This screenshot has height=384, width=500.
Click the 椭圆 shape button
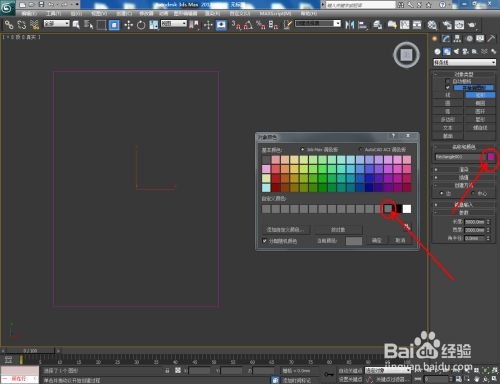click(x=480, y=103)
